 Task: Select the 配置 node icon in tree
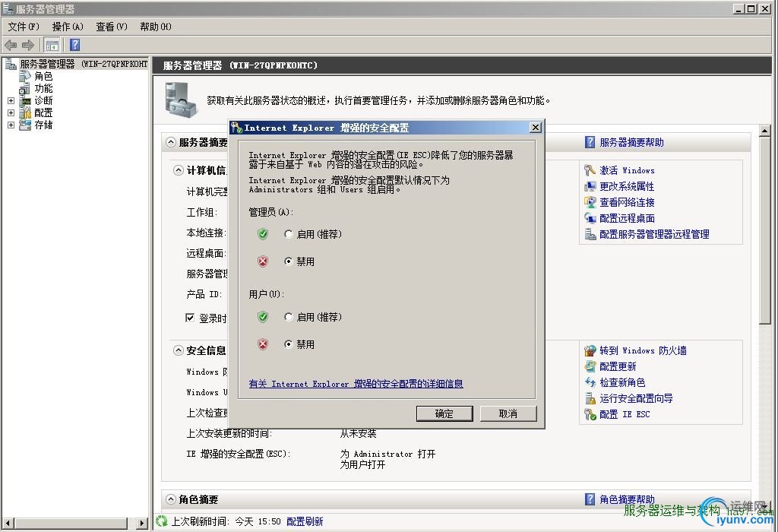point(25,112)
